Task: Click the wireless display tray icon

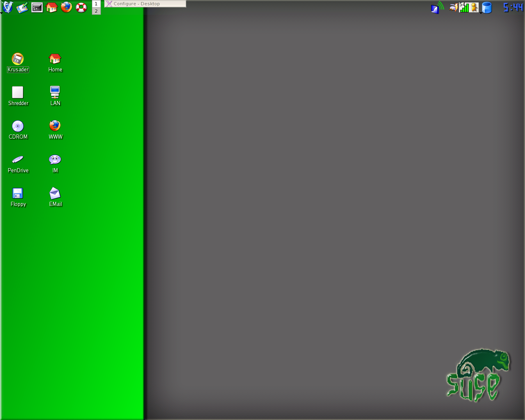Action: click(x=437, y=7)
